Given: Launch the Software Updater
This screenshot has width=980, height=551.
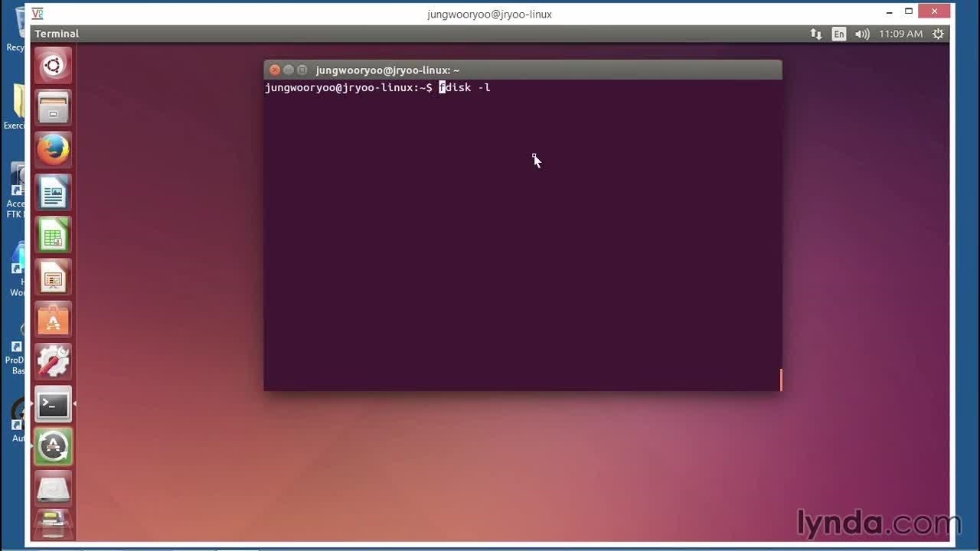Looking at the screenshot, I should [53, 446].
